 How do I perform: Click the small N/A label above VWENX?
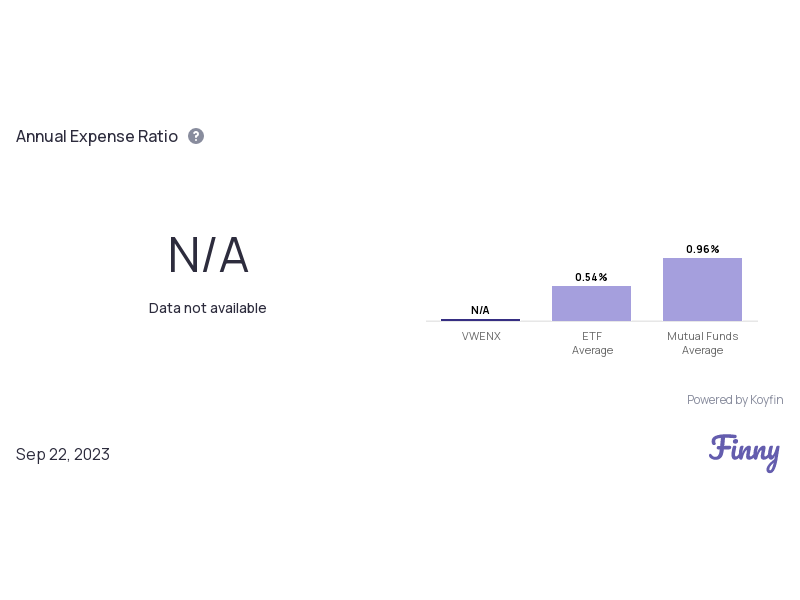(x=480, y=310)
